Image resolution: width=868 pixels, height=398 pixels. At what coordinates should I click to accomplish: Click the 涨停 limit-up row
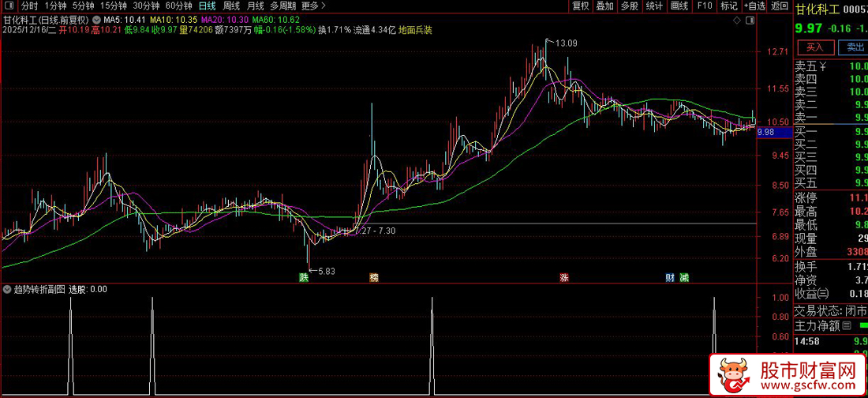click(x=831, y=198)
